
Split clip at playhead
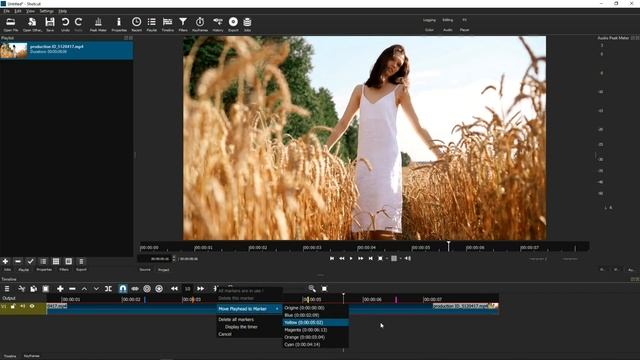[x=108, y=289]
